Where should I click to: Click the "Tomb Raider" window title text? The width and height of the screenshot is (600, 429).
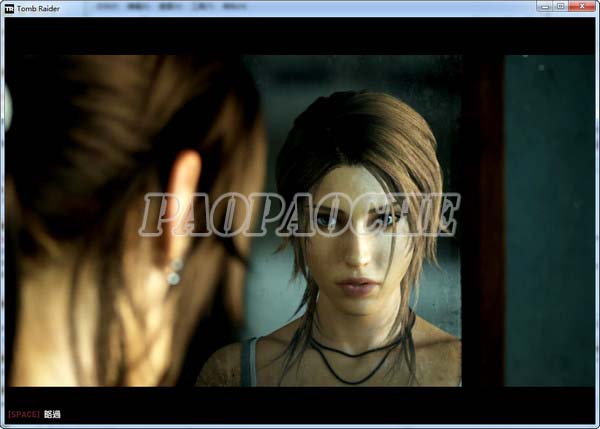click(x=38, y=8)
